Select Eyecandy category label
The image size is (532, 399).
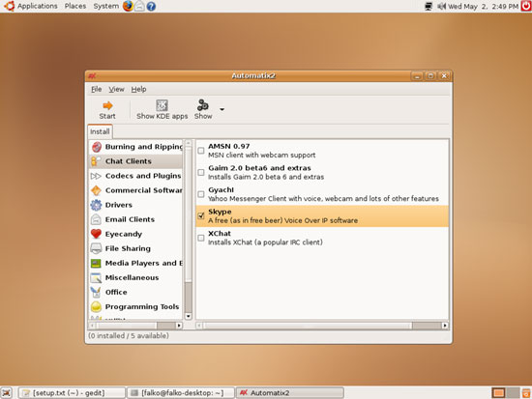click(124, 234)
